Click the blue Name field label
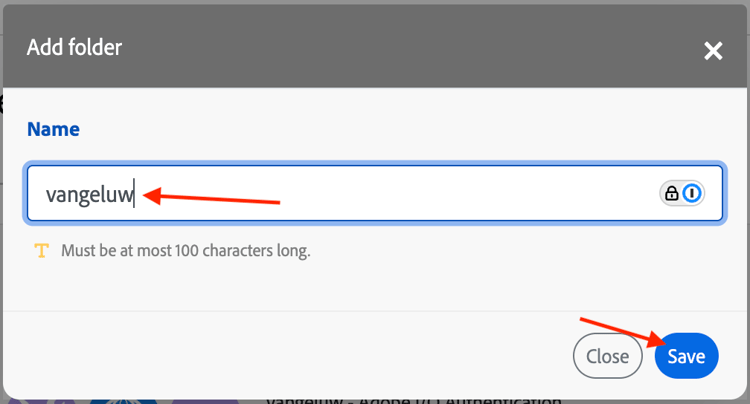Viewport: 750px width, 404px height. pyautogui.click(x=54, y=130)
